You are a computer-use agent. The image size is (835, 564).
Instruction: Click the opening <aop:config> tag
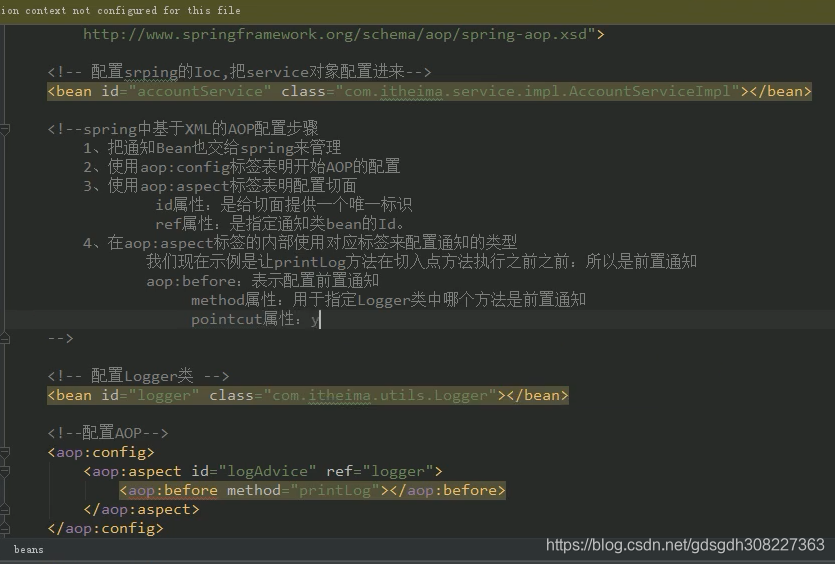coord(101,453)
